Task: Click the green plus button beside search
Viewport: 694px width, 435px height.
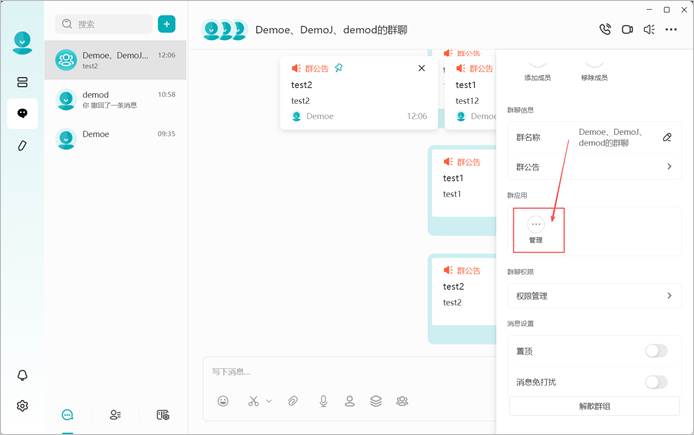Action: pos(166,24)
